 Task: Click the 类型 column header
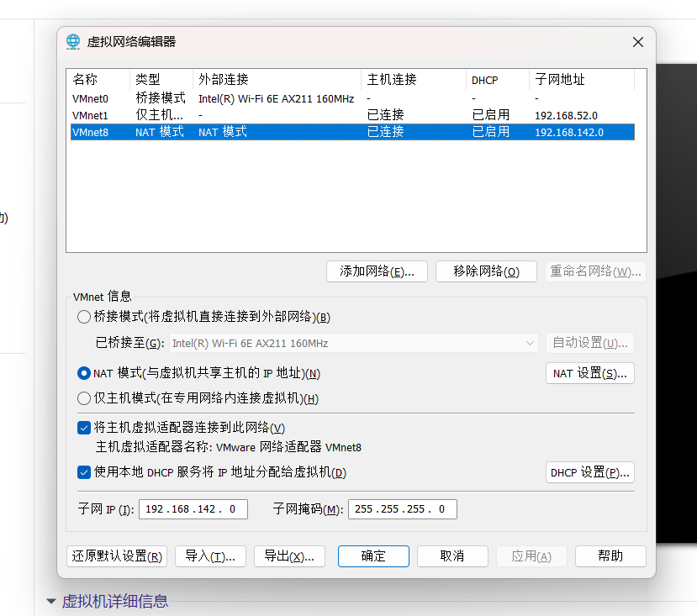(161, 80)
